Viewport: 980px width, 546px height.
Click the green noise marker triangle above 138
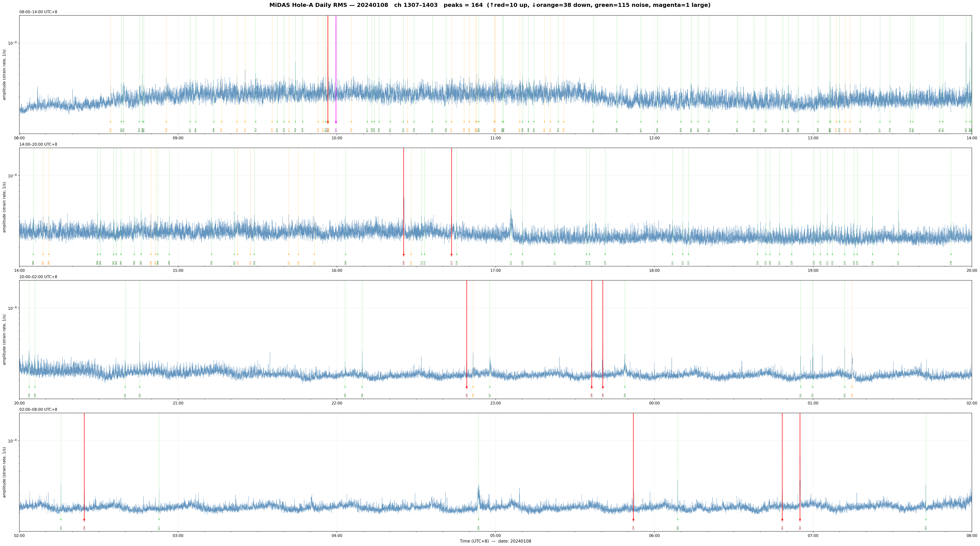(951, 254)
